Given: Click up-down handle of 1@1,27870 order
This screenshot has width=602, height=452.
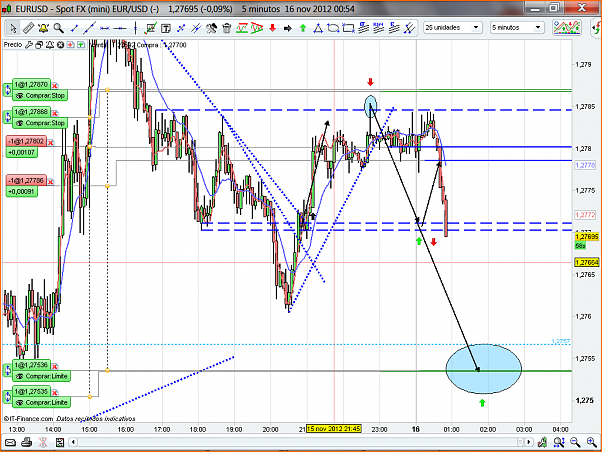Looking at the screenshot, I should pyautogui.click(x=7, y=90).
